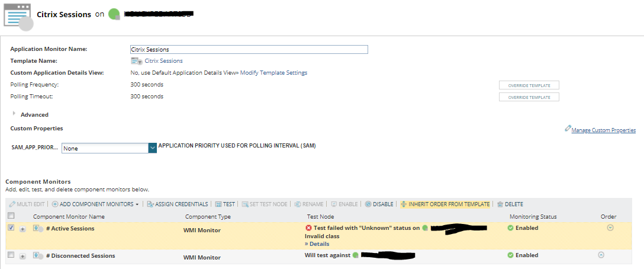
Task: Check the # Disconnected Sessions checkbox
Action: click(11, 255)
